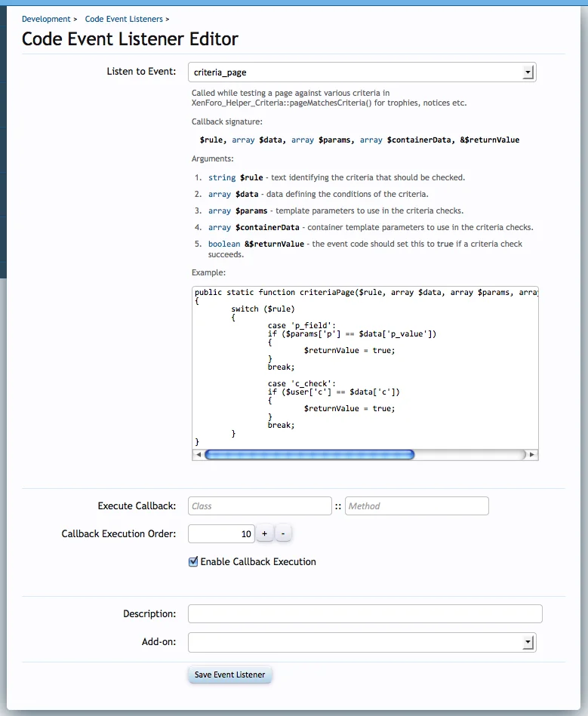
Task: Click the Class callback input field
Action: coord(260,506)
